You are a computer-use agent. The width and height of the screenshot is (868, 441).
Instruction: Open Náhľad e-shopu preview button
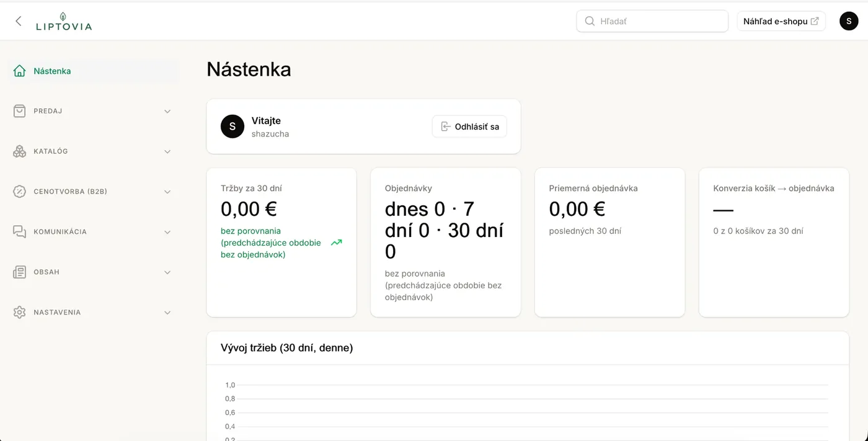(x=781, y=21)
